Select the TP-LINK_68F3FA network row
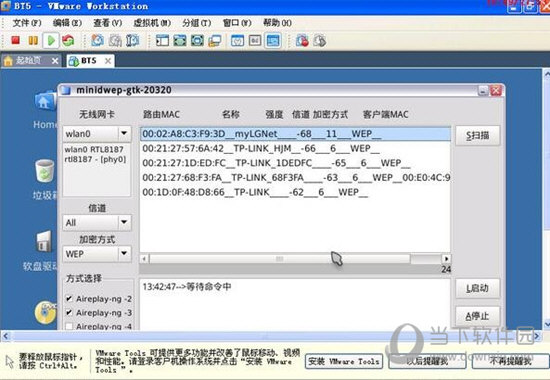 (x=295, y=178)
